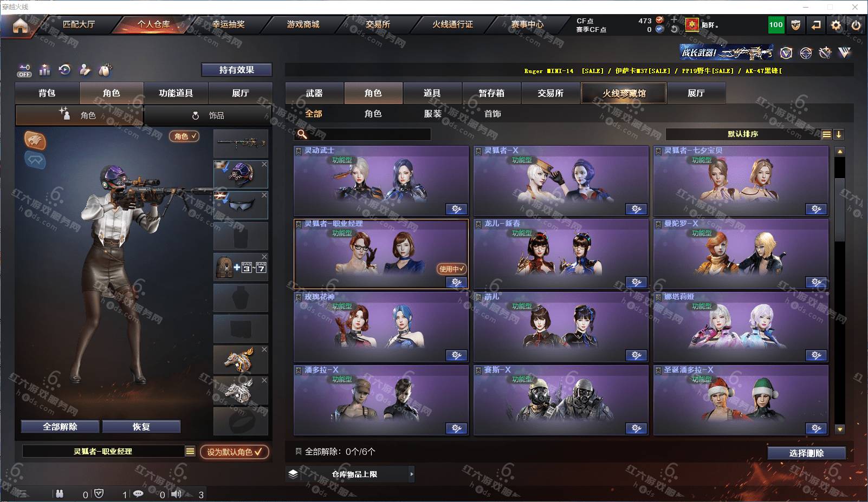
Task: Select the 萌儿 character thumbnail
Action: [561, 327]
